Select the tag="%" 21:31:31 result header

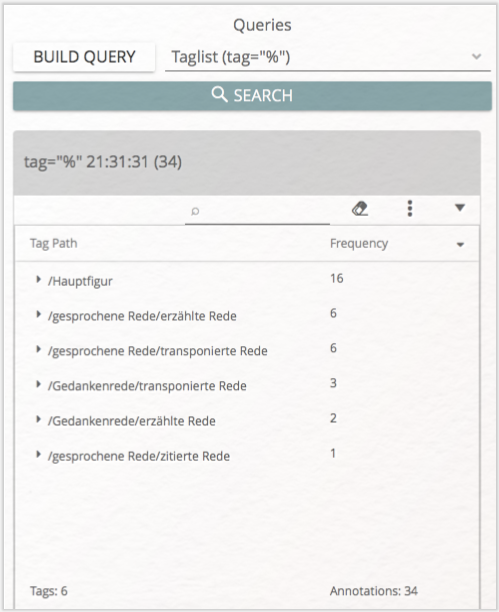(247, 162)
